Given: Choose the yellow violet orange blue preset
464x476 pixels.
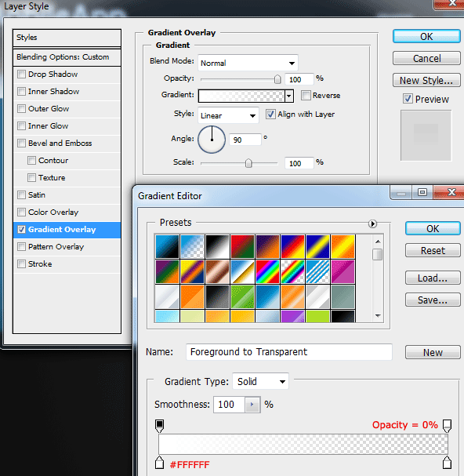Looking at the screenshot, I should pyautogui.click(x=192, y=271).
